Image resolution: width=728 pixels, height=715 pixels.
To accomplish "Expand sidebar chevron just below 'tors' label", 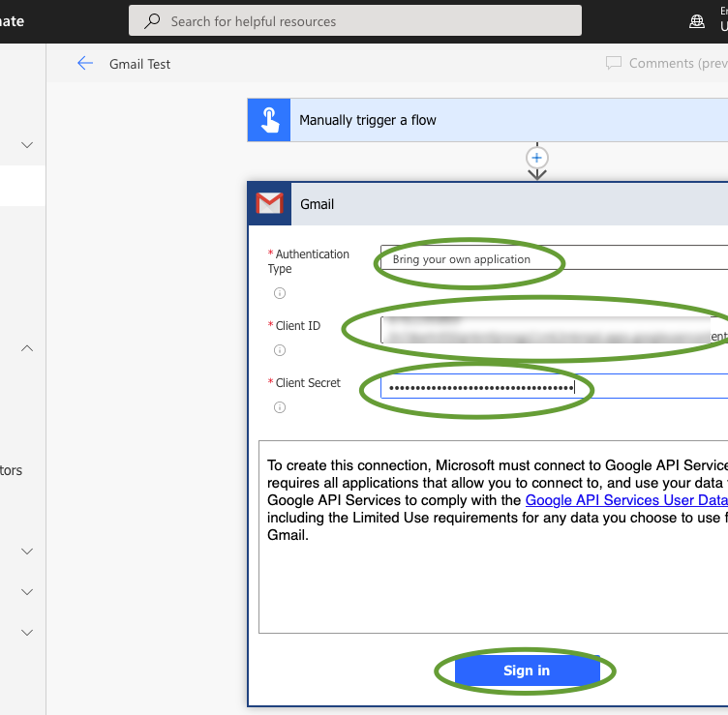I will point(27,551).
